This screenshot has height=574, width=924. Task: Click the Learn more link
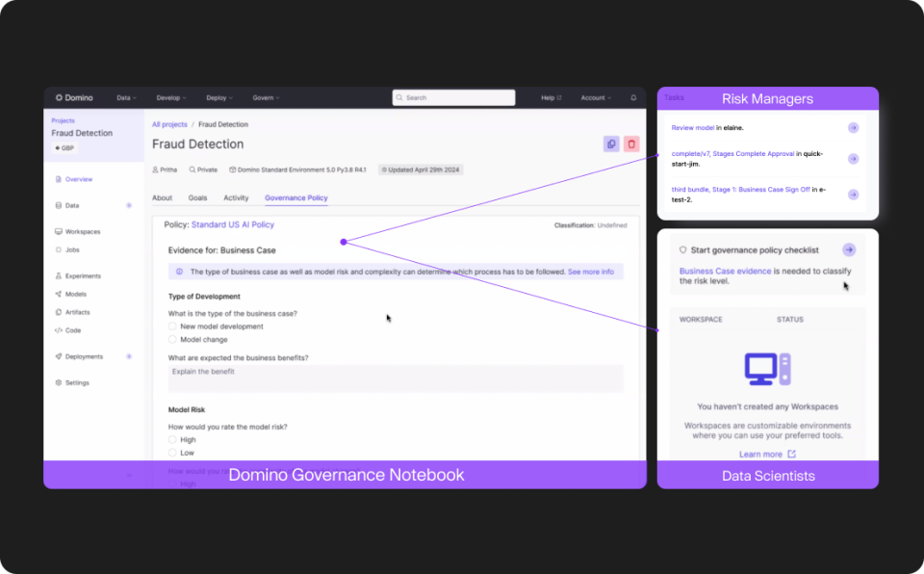point(760,455)
